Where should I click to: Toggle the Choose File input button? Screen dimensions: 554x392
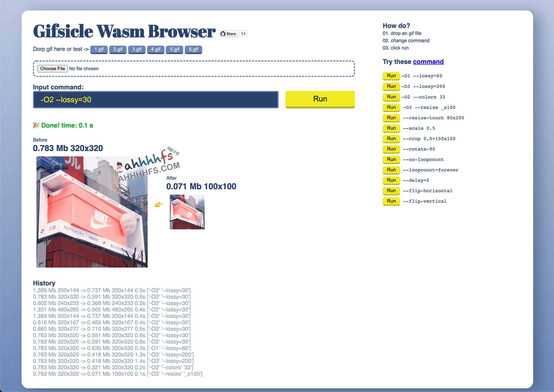52,68
